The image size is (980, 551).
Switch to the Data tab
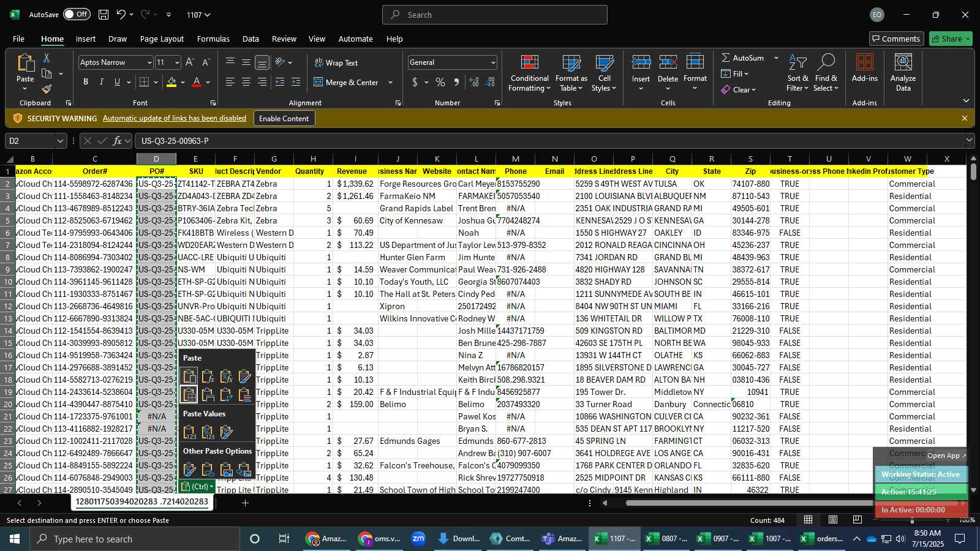251,39
